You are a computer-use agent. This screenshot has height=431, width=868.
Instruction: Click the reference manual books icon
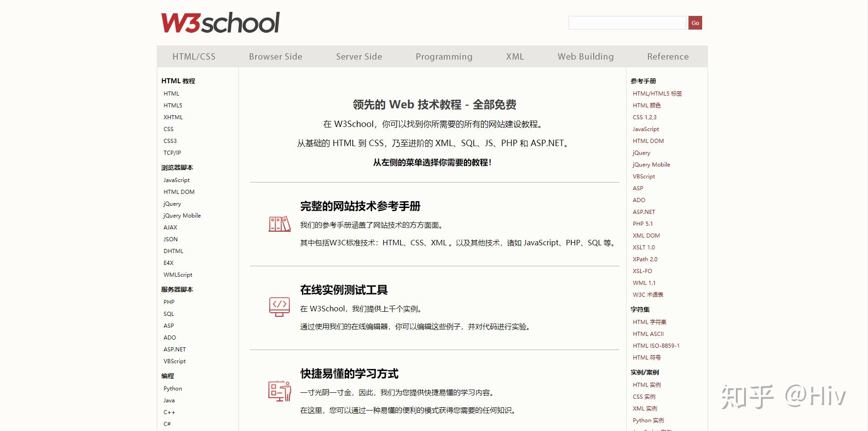coord(280,224)
